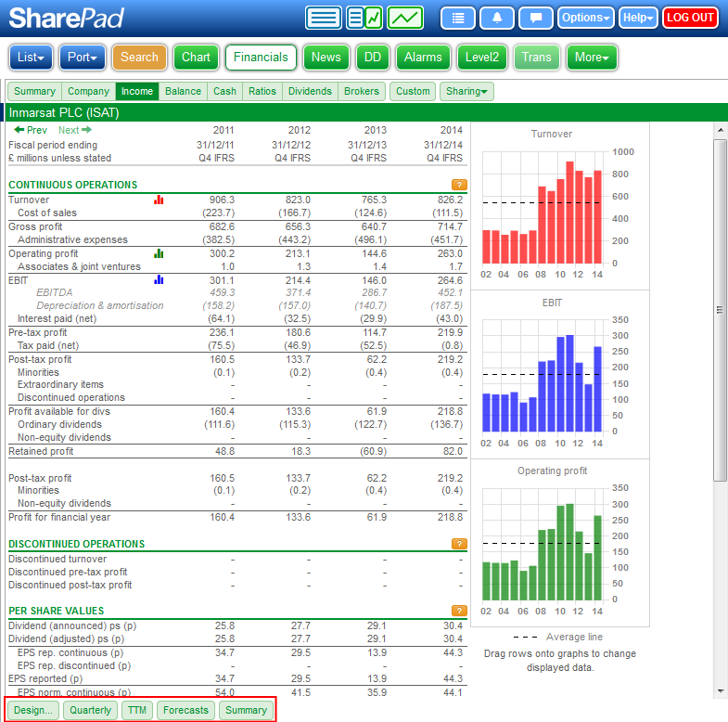Viewport: 728px width, 722px height.
Task: Click the LOG OUT button
Action: pos(690,19)
